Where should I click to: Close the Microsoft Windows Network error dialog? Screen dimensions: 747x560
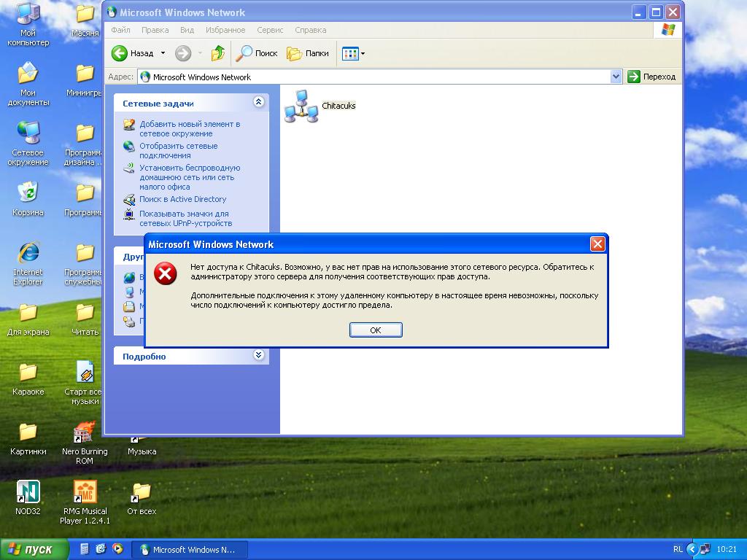coord(597,244)
